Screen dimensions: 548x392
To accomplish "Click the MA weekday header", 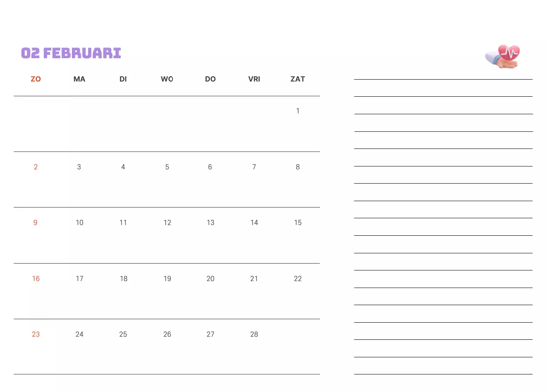I will (x=79, y=79).
